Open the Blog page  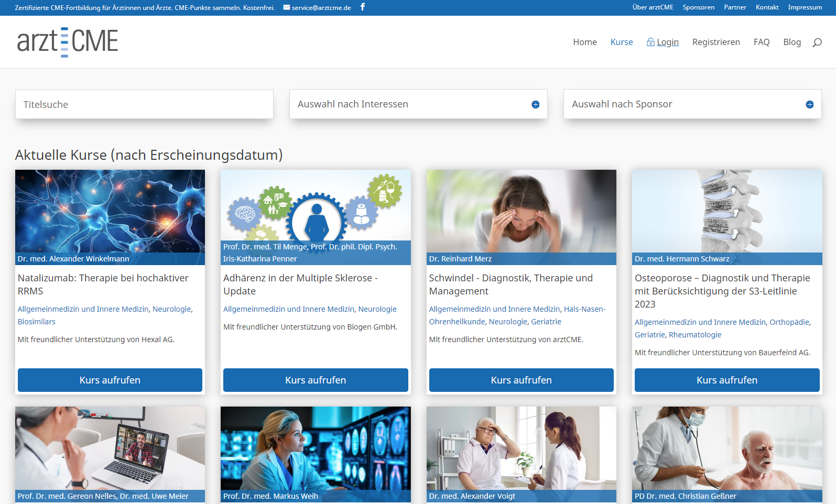coord(792,42)
